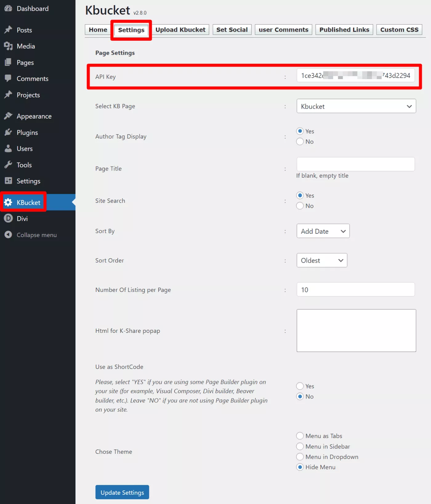Select No for Use as ShortCode
The width and height of the screenshot is (431, 504).
300,397
